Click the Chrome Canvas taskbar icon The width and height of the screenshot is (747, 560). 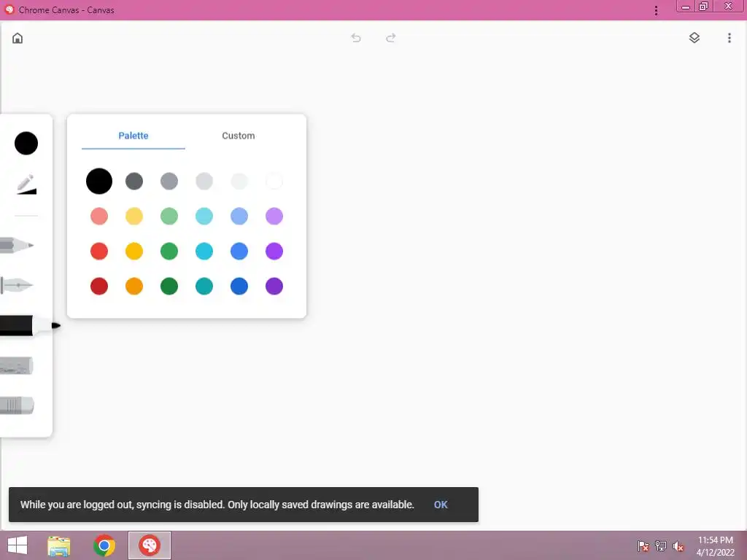click(150, 545)
